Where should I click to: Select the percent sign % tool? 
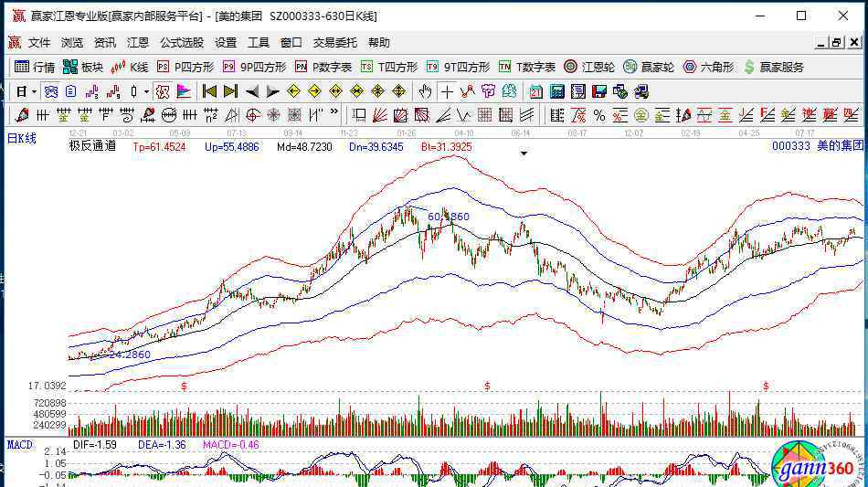599,115
